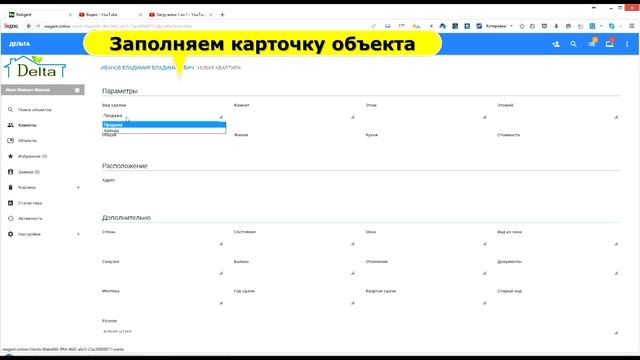Open notifications icon with orange badge

coord(592,43)
